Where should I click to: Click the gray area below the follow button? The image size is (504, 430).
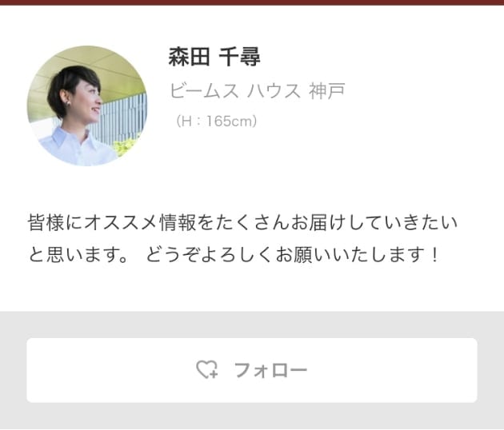point(252,416)
